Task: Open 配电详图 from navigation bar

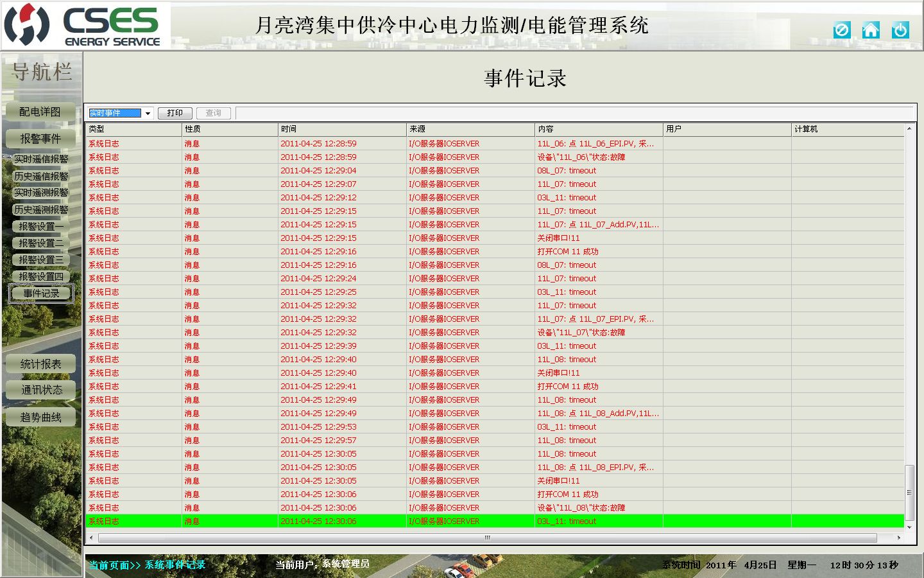Action: (x=40, y=112)
